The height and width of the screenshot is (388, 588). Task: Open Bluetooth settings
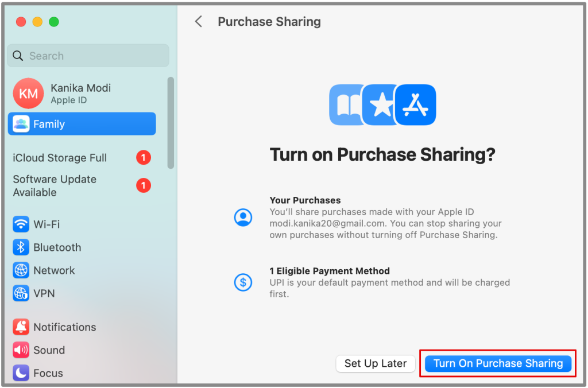pyautogui.click(x=82, y=247)
